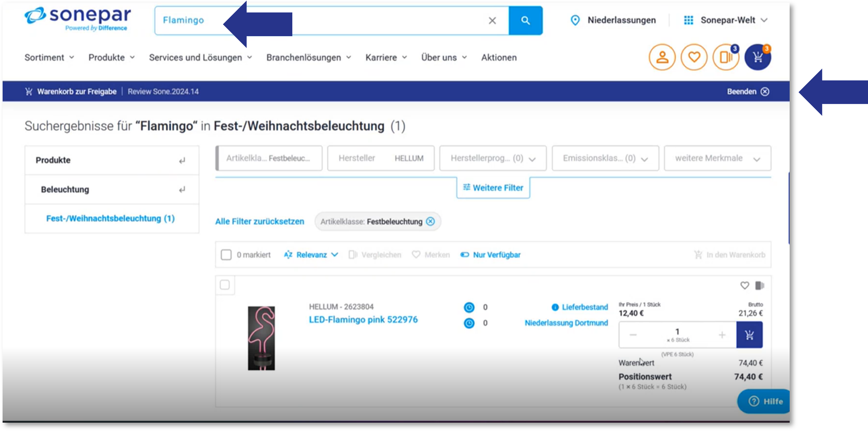
Task: Click the return arrow next to Produkte
Action: point(182,161)
